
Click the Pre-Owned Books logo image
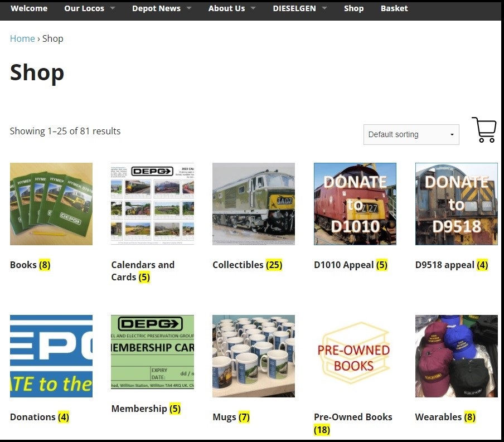click(355, 356)
